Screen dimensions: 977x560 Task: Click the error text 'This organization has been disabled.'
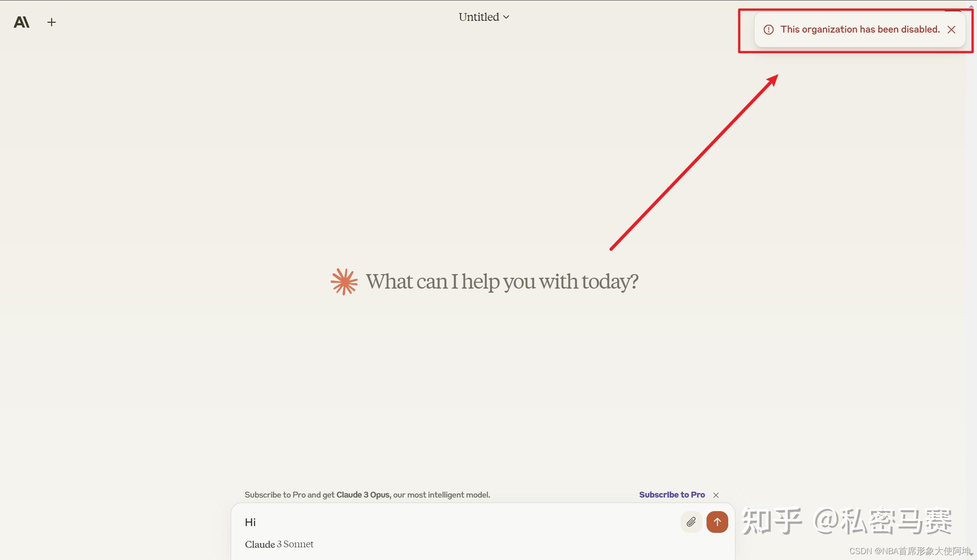coord(860,29)
